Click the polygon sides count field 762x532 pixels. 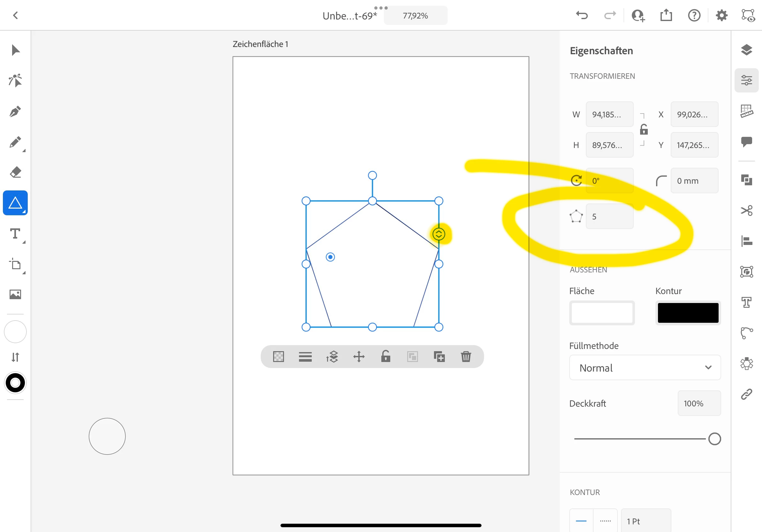click(609, 217)
